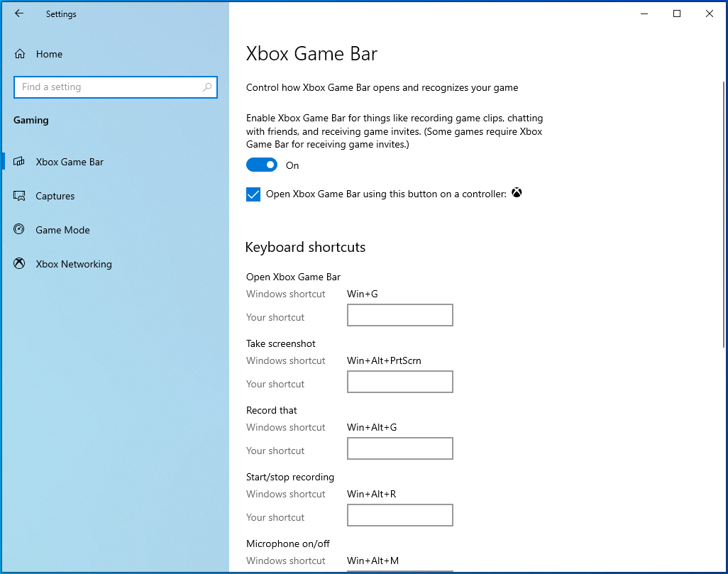Click the vertical scrollbar on the right
Viewport: 728px width, 574px height.
[722, 213]
